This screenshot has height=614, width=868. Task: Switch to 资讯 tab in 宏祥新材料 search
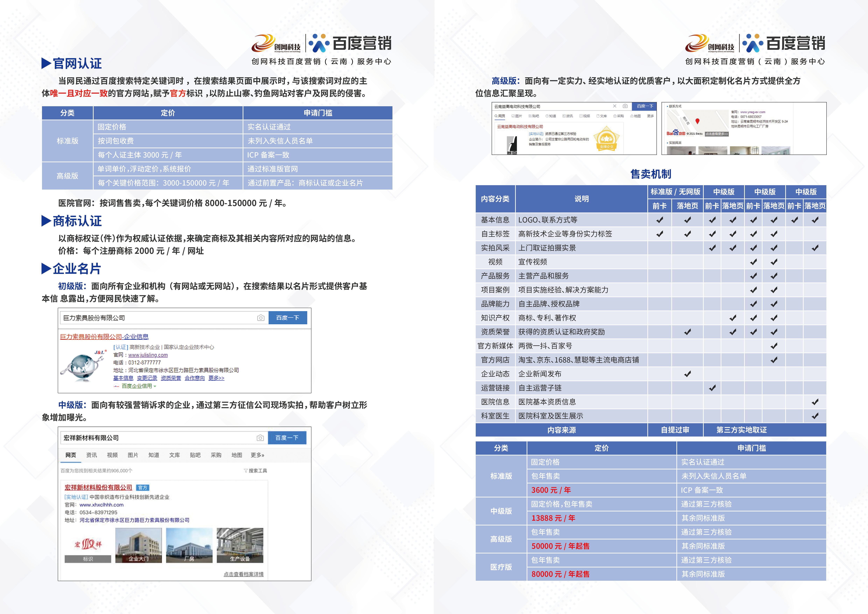click(92, 455)
